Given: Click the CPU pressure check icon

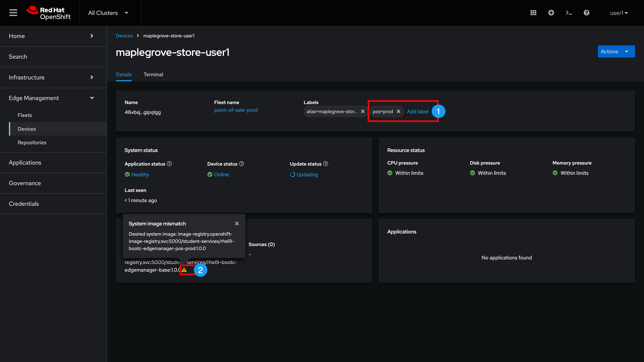Looking at the screenshot, I should point(390,173).
